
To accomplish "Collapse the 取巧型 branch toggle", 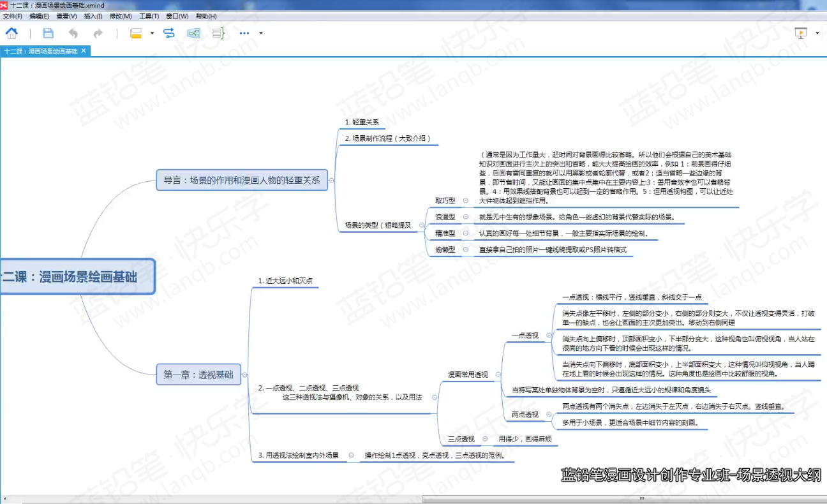I will [x=465, y=200].
